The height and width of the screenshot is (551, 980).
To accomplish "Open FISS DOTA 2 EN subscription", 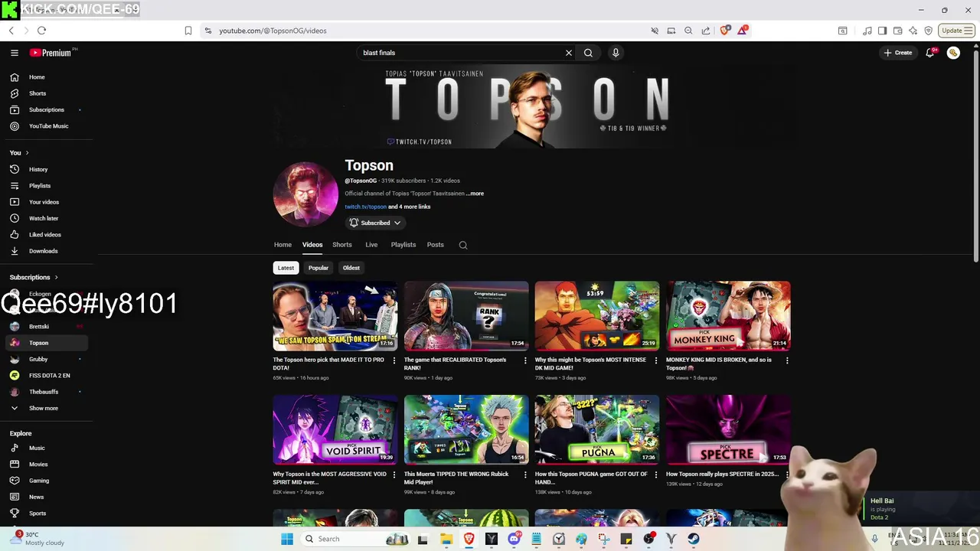I will click(46, 375).
